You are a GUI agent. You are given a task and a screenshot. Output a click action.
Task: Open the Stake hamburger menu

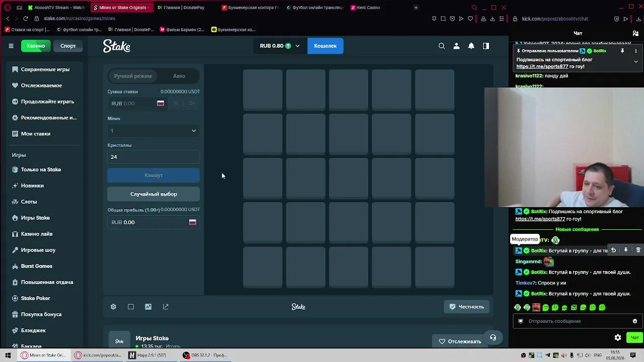click(11, 46)
